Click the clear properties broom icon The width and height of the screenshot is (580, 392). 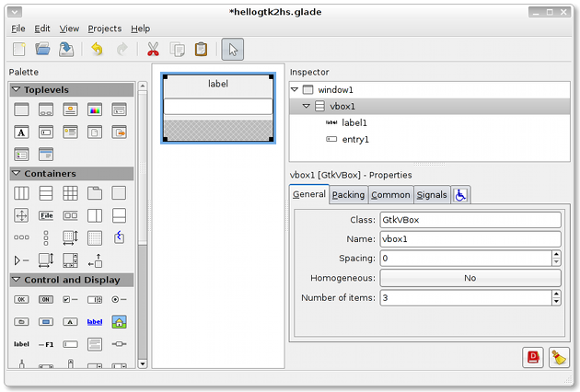coord(558,358)
